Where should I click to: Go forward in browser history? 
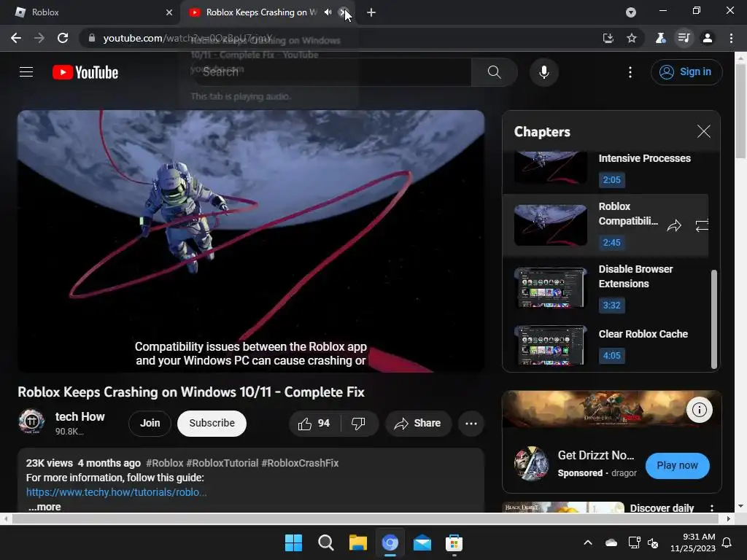point(39,38)
